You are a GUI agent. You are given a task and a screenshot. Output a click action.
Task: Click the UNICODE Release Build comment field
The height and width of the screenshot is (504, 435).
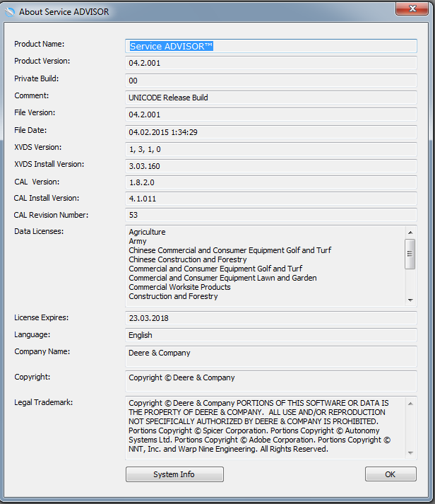pyautogui.click(x=271, y=98)
